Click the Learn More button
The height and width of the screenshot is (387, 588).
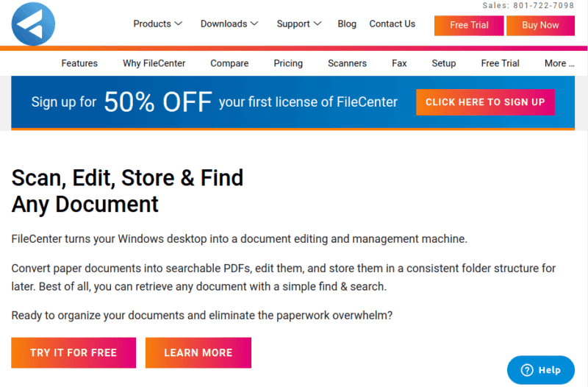tap(198, 352)
